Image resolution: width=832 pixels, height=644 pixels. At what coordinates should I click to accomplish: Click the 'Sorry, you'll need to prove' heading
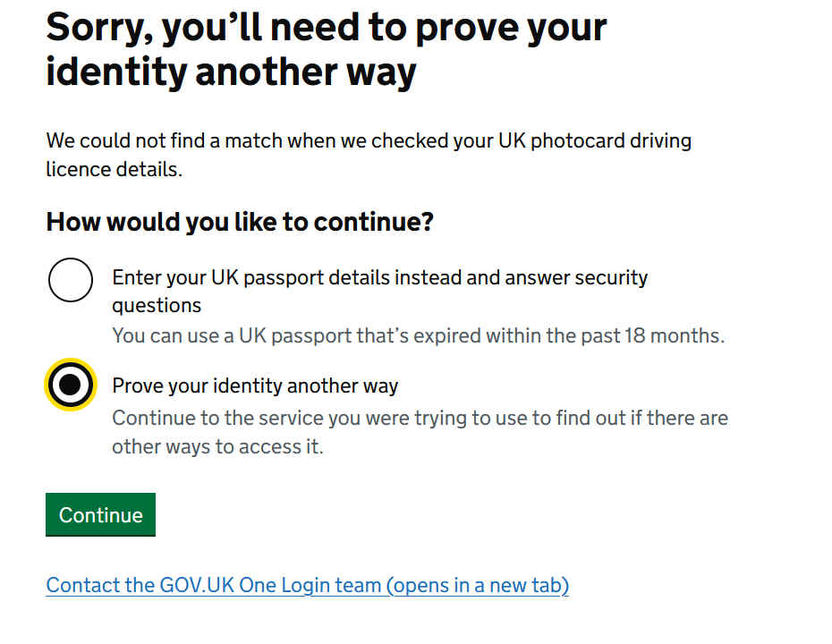[x=326, y=29]
